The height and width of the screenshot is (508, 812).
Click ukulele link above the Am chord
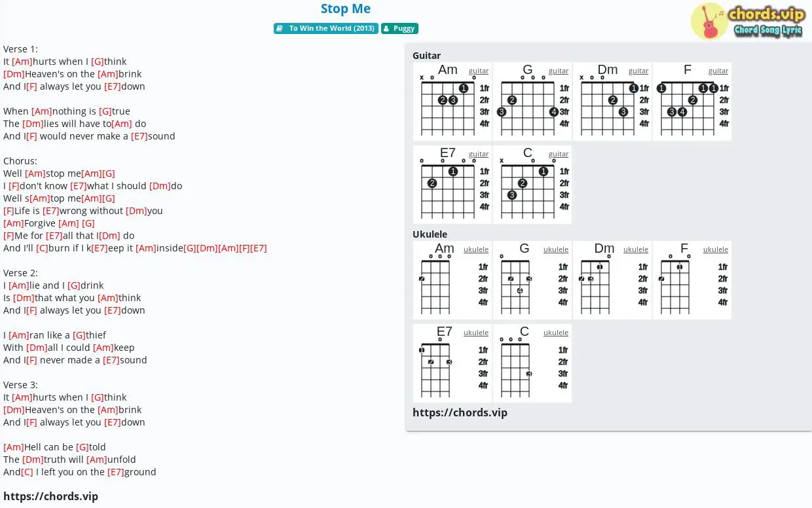(x=476, y=249)
